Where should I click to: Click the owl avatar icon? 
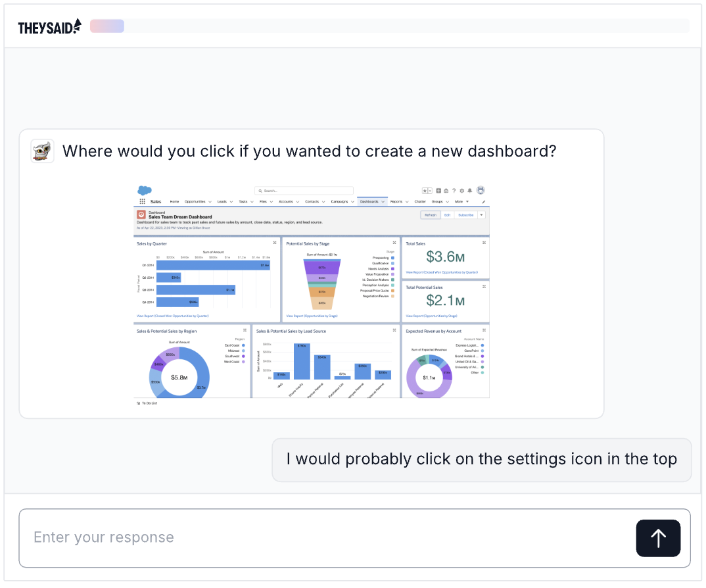click(x=42, y=151)
